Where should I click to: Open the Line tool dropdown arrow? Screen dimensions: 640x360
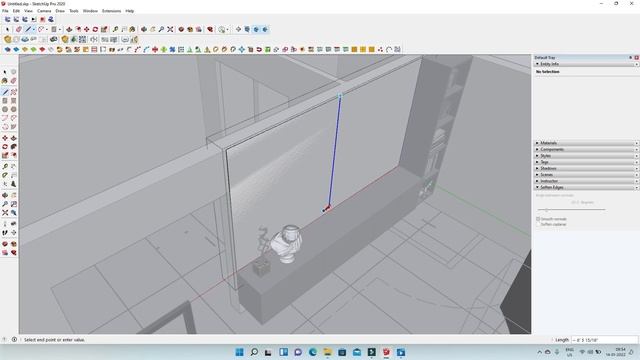pyautogui.click(x=34, y=29)
